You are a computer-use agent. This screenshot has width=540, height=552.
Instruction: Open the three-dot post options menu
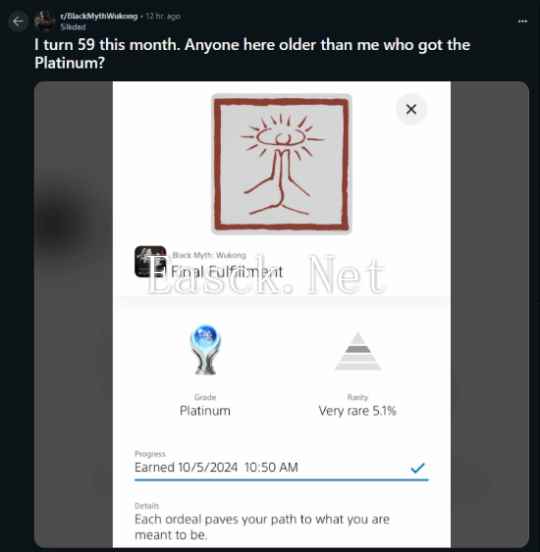523,21
